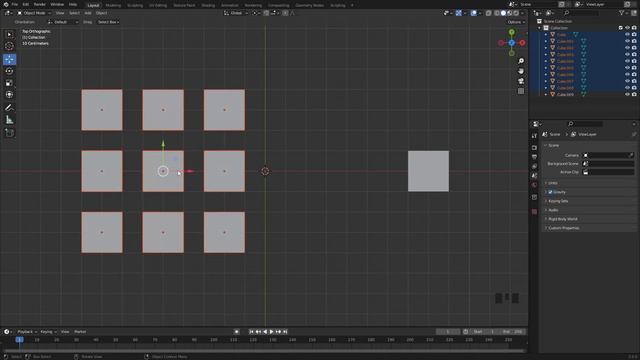Open the viewport Add menu

pos(88,13)
